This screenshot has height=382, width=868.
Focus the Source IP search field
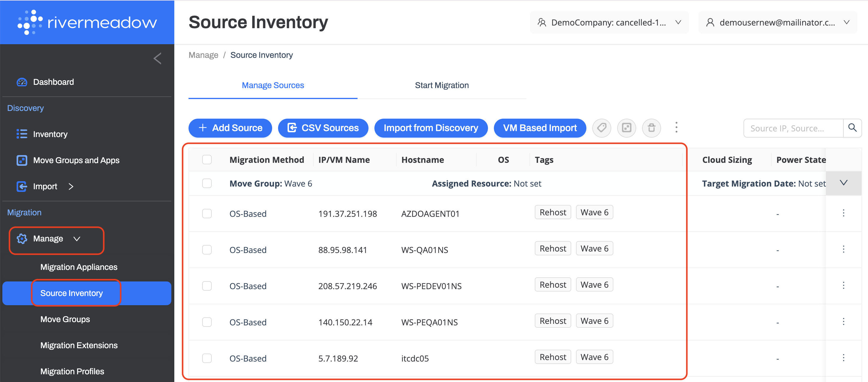793,128
